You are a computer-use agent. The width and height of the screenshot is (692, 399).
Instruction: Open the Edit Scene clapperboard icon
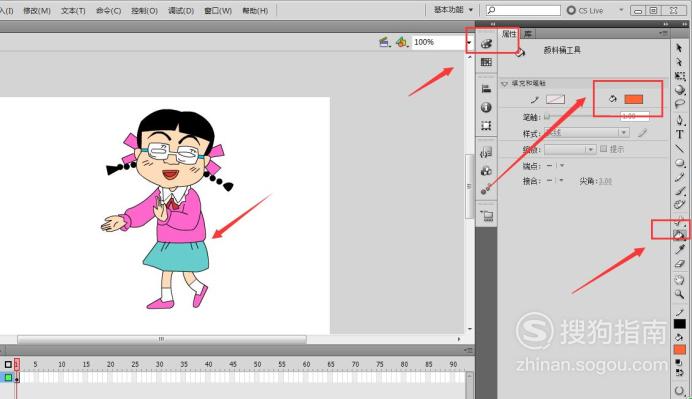[x=384, y=42]
